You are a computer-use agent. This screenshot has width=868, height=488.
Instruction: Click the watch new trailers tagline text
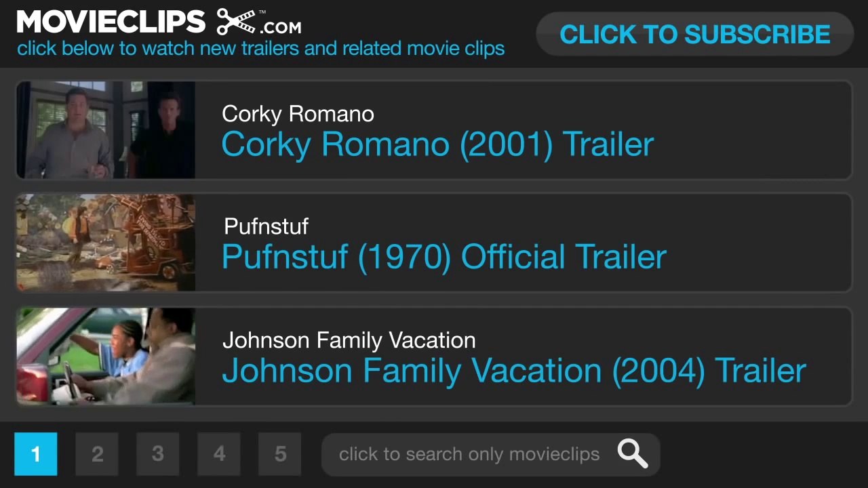tap(260, 49)
